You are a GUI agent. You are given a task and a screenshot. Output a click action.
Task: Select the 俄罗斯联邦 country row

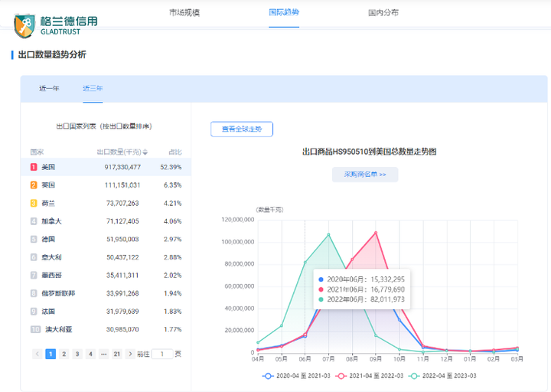(x=106, y=293)
